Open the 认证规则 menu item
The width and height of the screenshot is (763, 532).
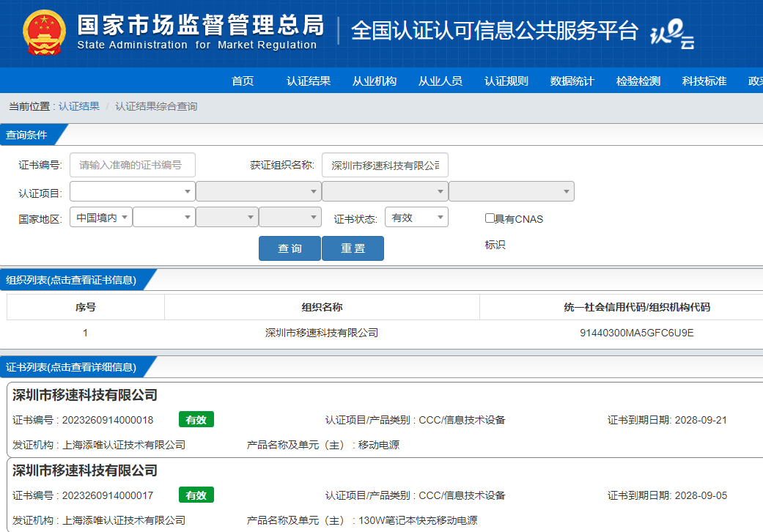[x=506, y=81]
